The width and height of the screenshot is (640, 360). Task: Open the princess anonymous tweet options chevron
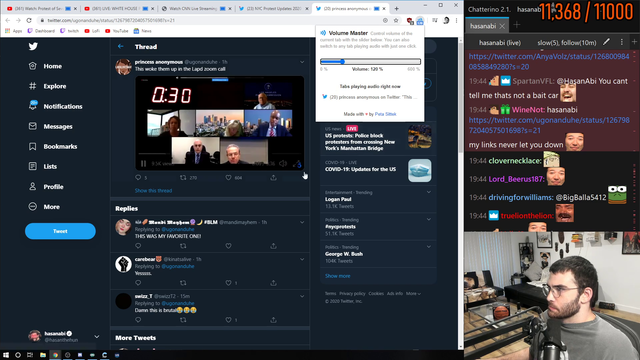(x=302, y=62)
